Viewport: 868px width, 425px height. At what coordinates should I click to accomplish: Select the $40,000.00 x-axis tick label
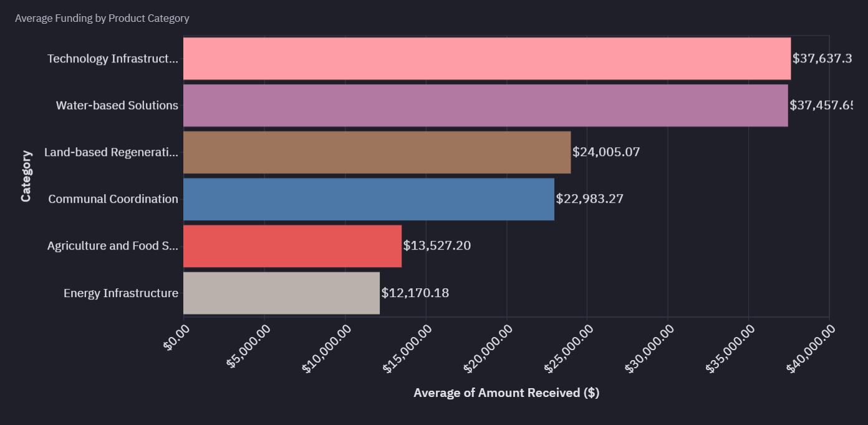coord(811,349)
